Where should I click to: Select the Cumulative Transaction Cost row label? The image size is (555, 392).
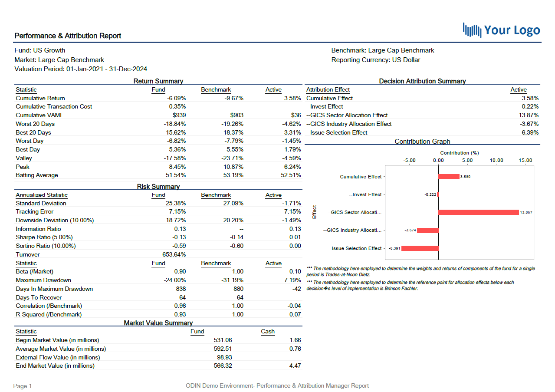click(54, 107)
